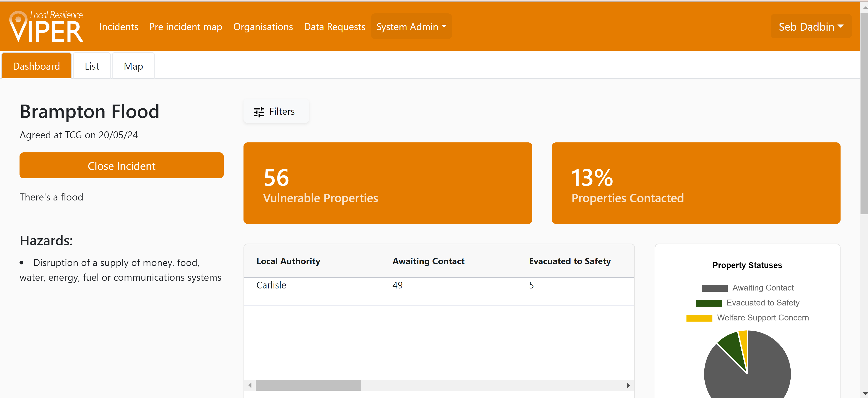Viewport: 868px width, 398px height.
Task: Click table scrollbar left arrow
Action: point(250,385)
